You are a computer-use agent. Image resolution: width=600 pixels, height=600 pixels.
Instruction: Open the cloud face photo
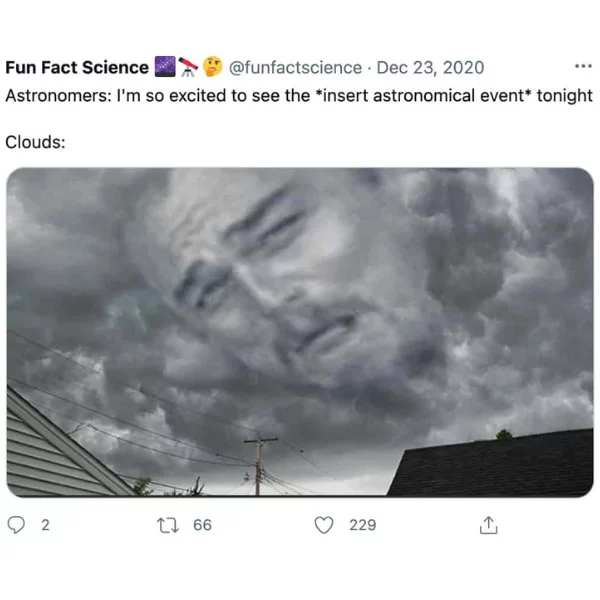(x=300, y=332)
